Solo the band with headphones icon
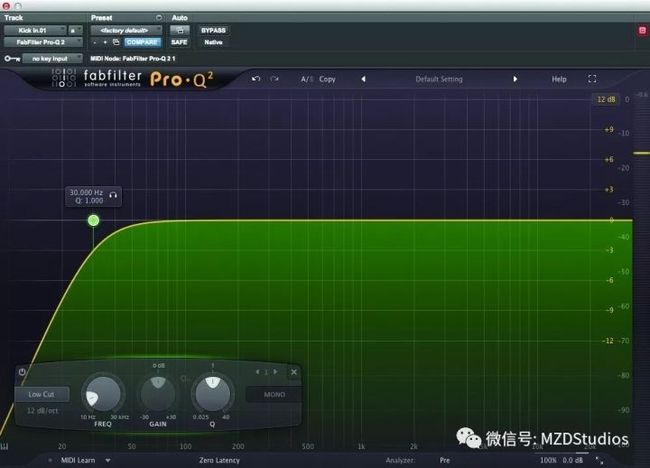 pyautogui.click(x=113, y=195)
